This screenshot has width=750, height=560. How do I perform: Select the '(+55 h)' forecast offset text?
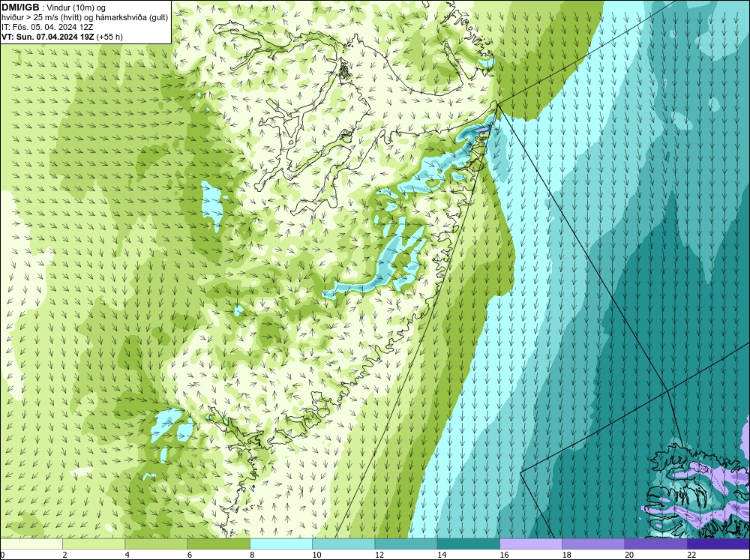click(x=109, y=37)
